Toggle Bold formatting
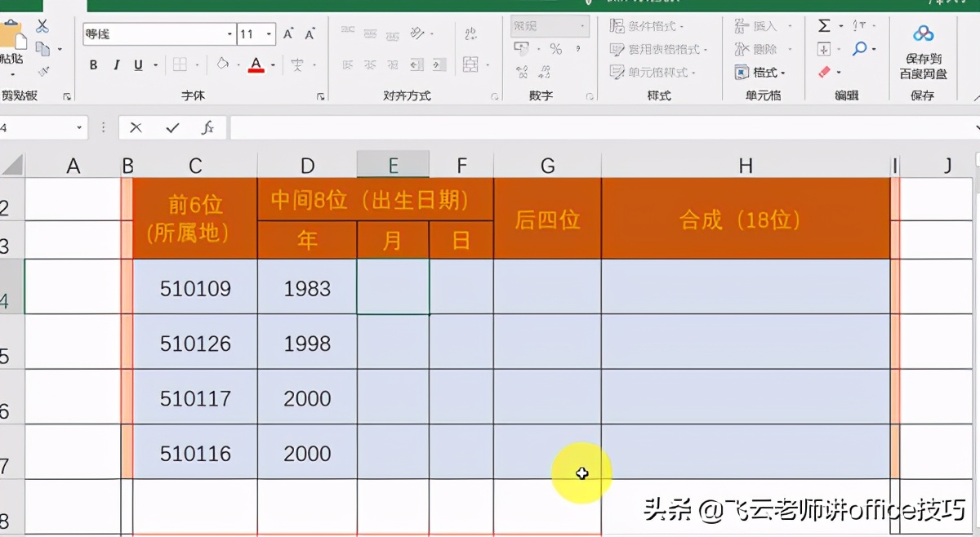The height and width of the screenshot is (537, 980). (93, 65)
